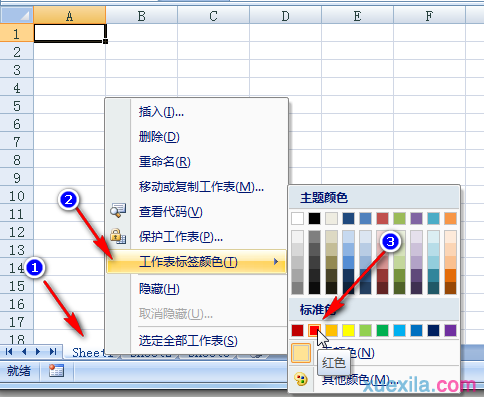Screen dimensions: 484x397
Task: Choose the yellow standard color swatch
Action: [x=348, y=330]
